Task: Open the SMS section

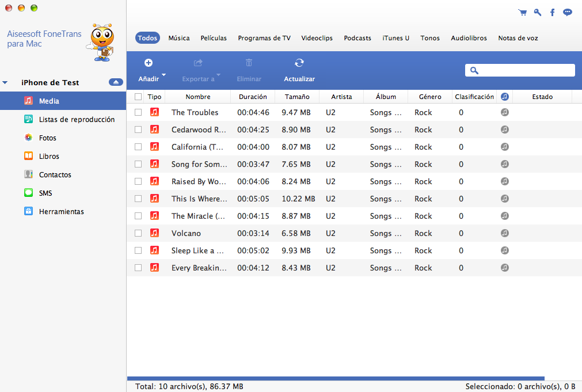Action: 63,193
